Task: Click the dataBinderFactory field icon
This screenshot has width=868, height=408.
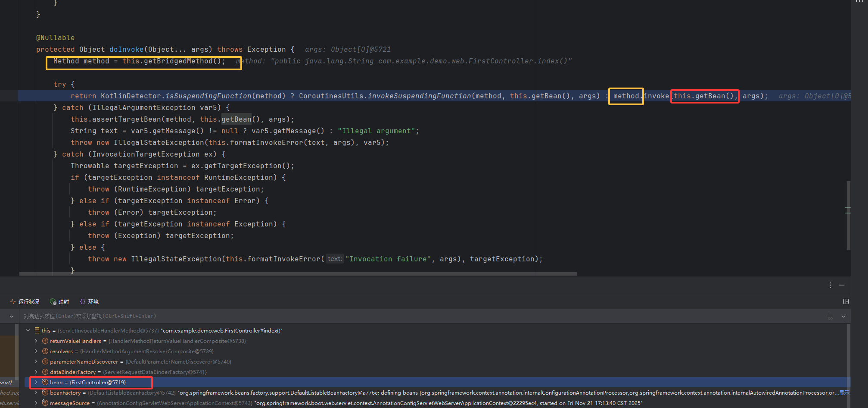Action: click(45, 372)
